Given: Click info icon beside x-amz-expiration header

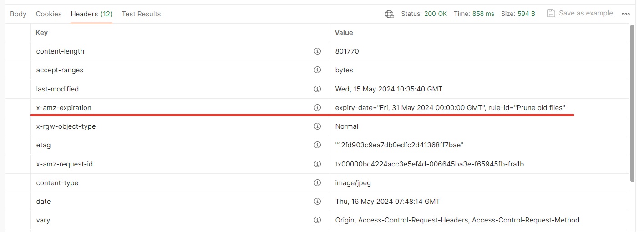Looking at the screenshot, I should pos(317,108).
